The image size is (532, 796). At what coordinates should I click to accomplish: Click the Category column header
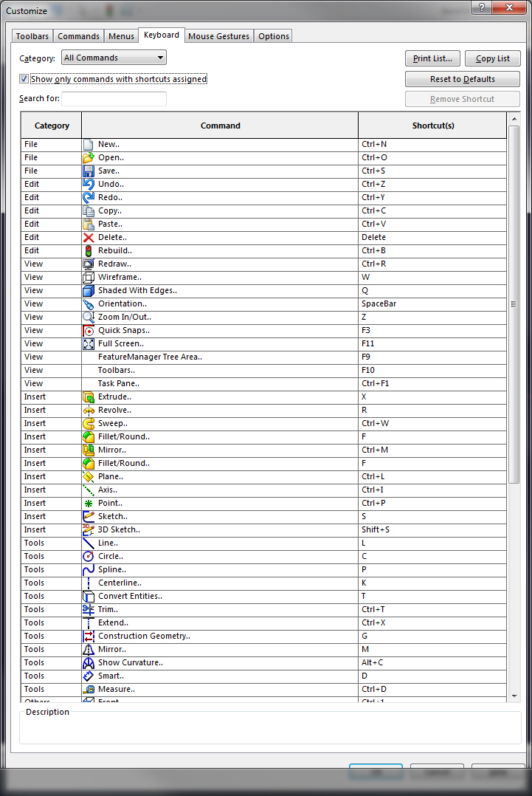click(x=51, y=126)
